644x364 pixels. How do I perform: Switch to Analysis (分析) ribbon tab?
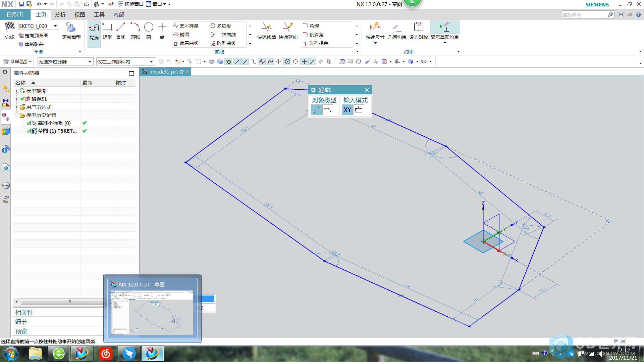pyautogui.click(x=60, y=14)
